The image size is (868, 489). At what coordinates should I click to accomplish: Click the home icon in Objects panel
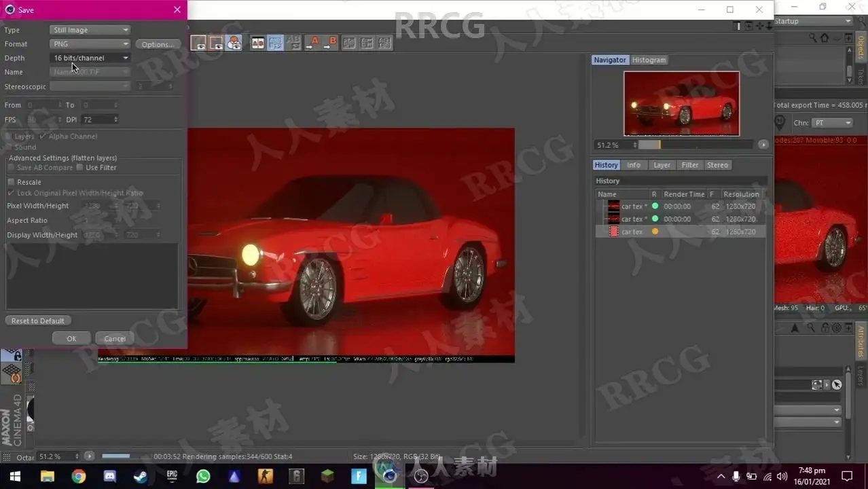tap(825, 38)
